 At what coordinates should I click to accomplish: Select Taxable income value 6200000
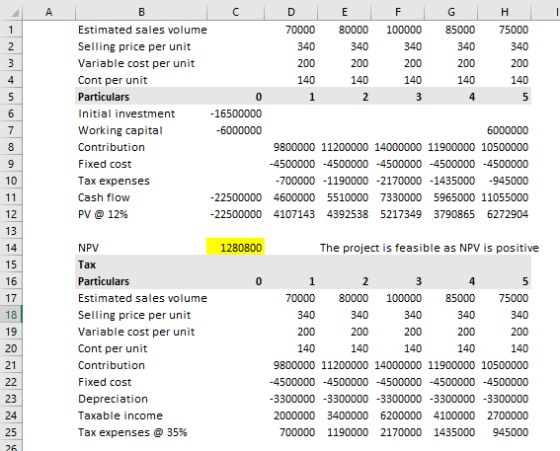(x=398, y=415)
